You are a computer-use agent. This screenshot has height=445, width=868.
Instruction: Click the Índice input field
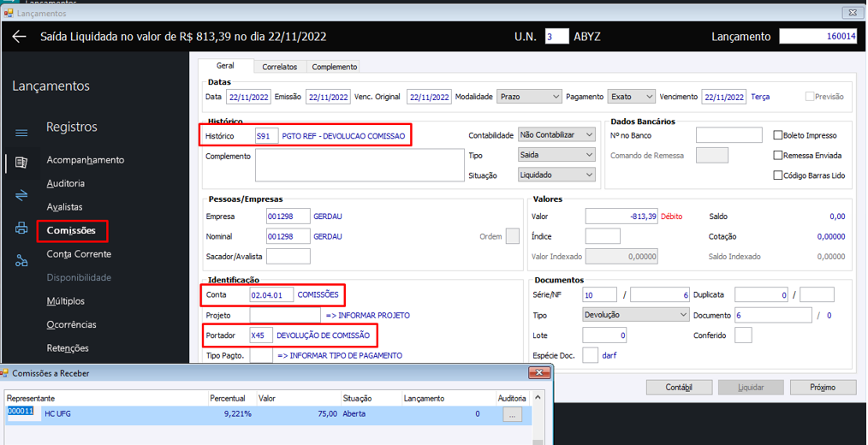pos(603,236)
